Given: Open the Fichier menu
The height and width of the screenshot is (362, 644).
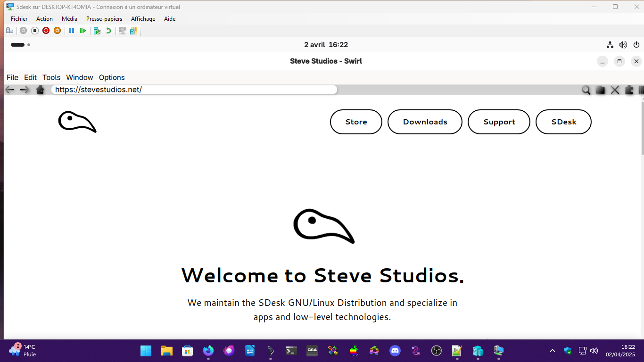Looking at the screenshot, I should point(19,19).
